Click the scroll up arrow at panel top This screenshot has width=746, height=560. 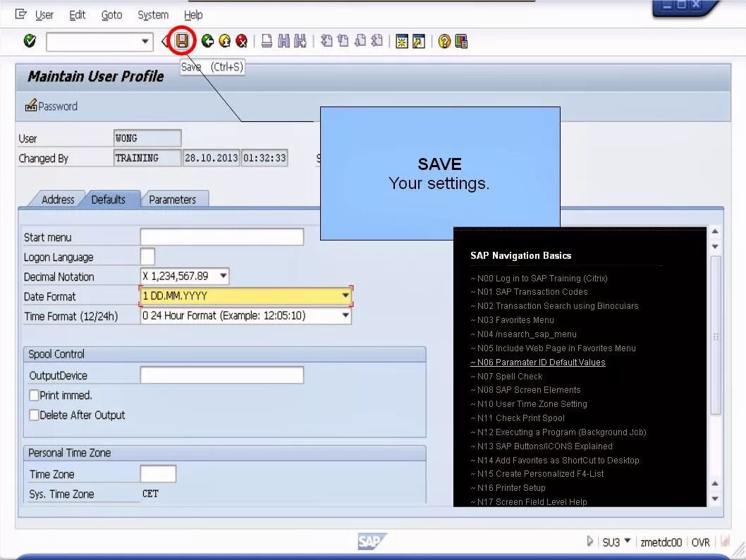pos(714,231)
